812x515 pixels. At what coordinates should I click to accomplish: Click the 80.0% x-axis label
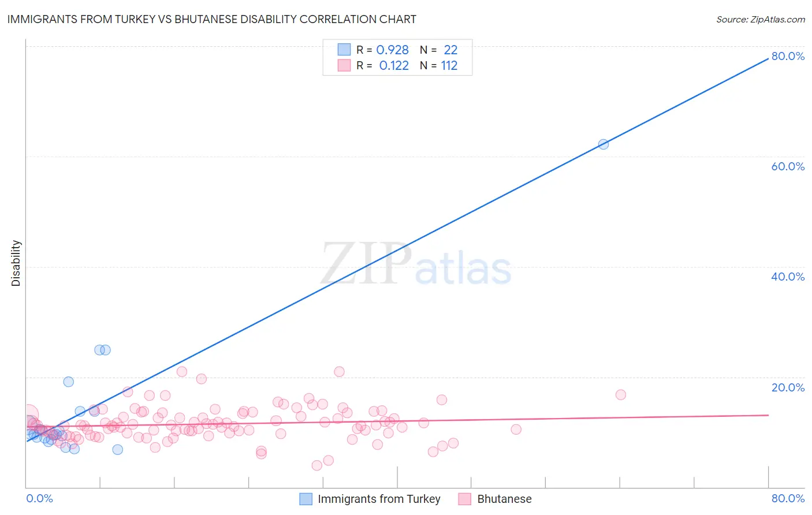coord(788,498)
